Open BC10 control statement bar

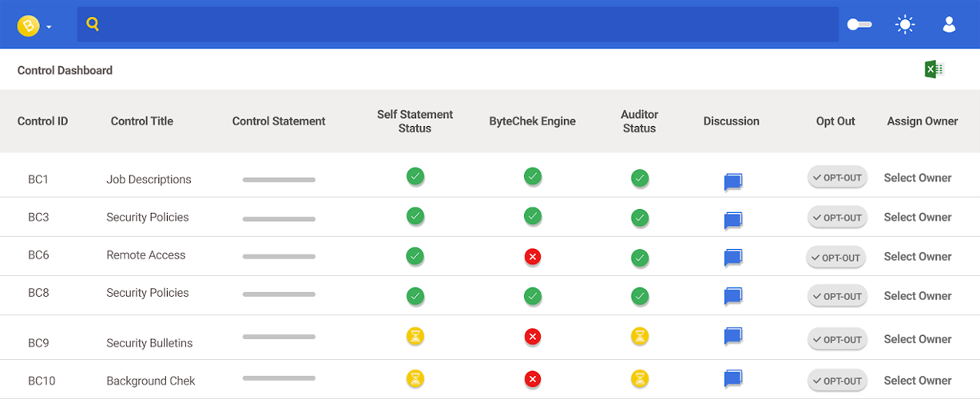click(x=279, y=378)
